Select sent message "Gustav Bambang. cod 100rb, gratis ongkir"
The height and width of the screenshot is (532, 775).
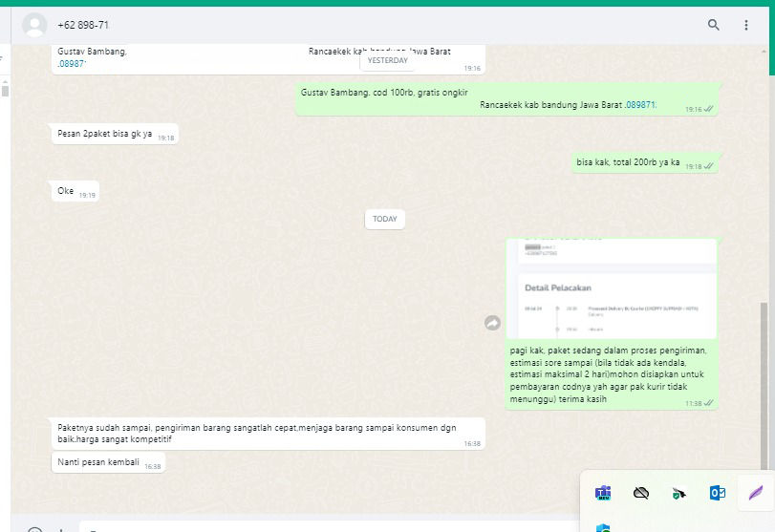tap(506, 98)
